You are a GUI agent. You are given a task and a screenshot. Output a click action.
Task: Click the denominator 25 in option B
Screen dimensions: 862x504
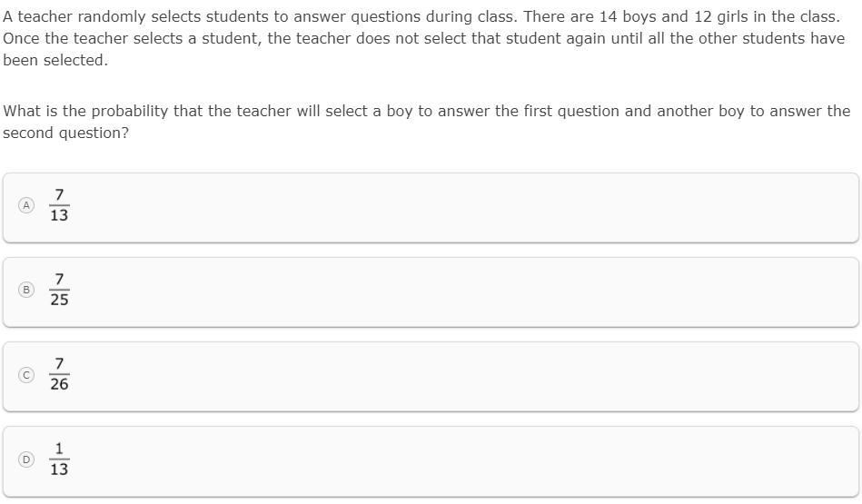pyautogui.click(x=59, y=300)
